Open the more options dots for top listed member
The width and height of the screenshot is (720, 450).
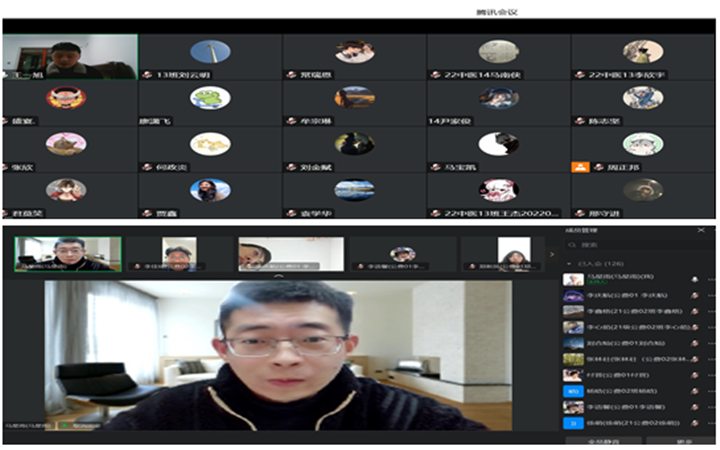[711, 279]
